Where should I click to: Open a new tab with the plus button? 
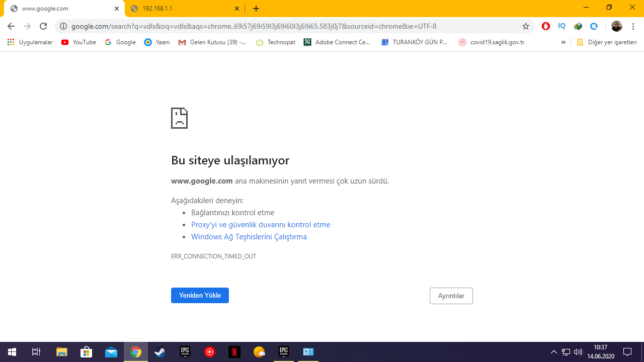click(x=256, y=9)
